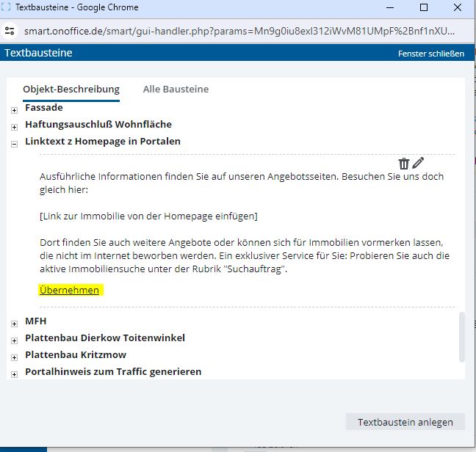Click the pencil icon to edit the text block
476x452 pixels.
click(x=418, y=163)
